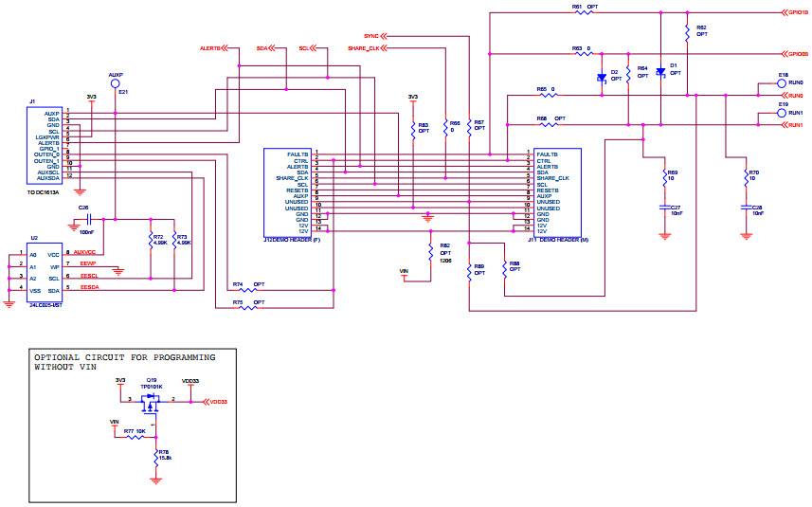Select the U2 24LC025 EEPROM block
Screen dimensions: 812x507
click(x=40, y=274)
